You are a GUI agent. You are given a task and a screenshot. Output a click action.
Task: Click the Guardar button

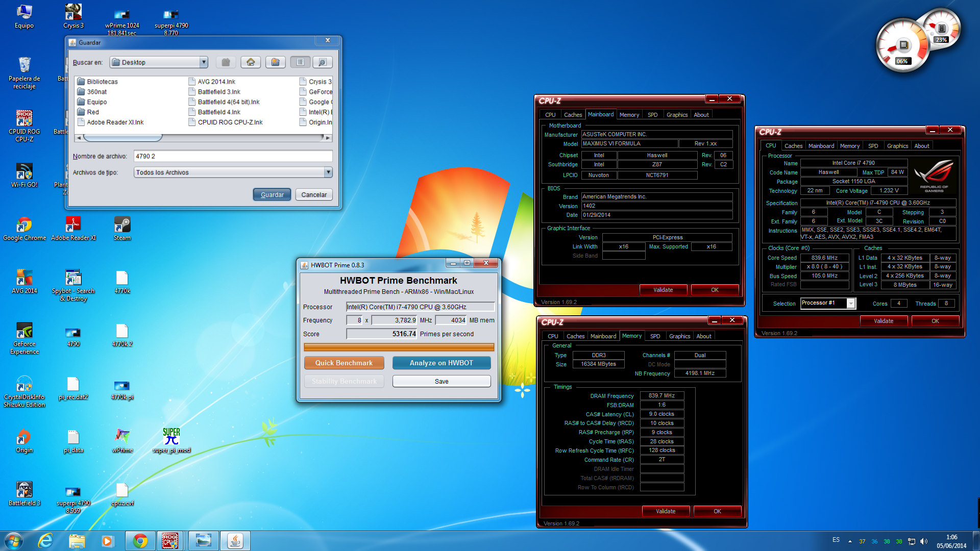pyautogui.click(x=272, y=194)
